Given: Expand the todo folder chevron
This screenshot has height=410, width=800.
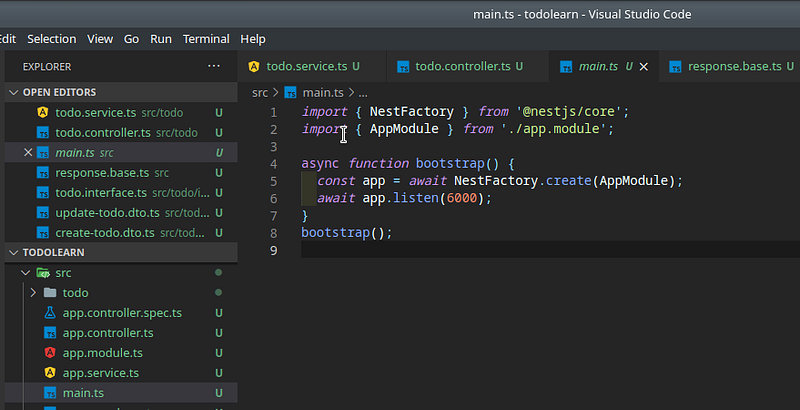Looking at the screenshot, I should [33, 293].
